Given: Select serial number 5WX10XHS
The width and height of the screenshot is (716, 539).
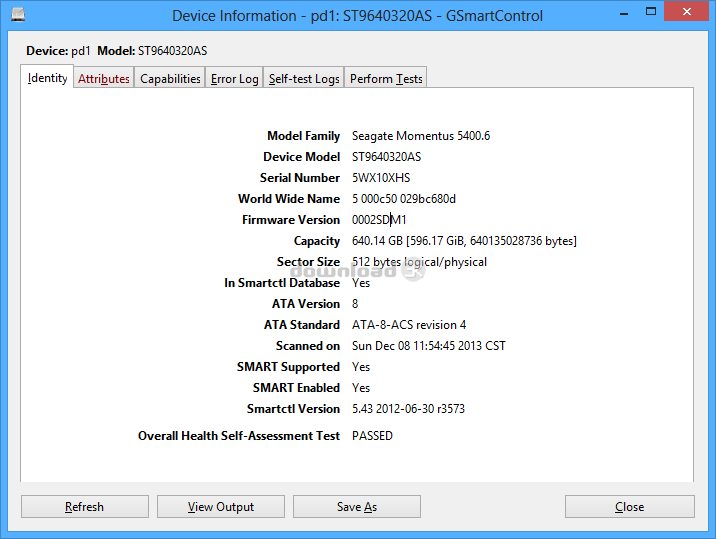Looking at the screenshot, I should coord(381,178).
